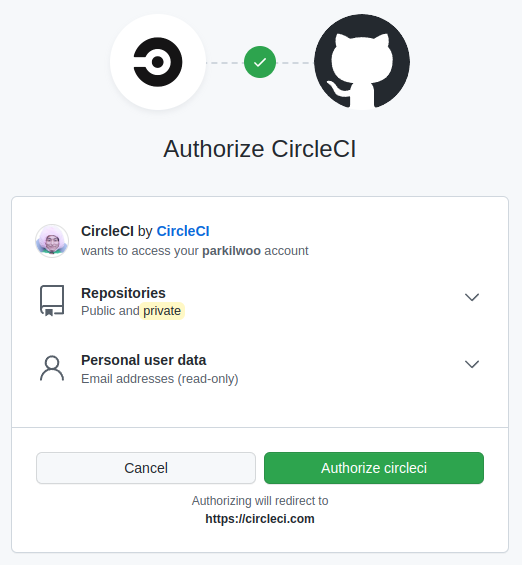Click the https://circleci.com redirect URL
Image resolution: width=522 pixels, height=565 pixels.
tap(260, 519)
